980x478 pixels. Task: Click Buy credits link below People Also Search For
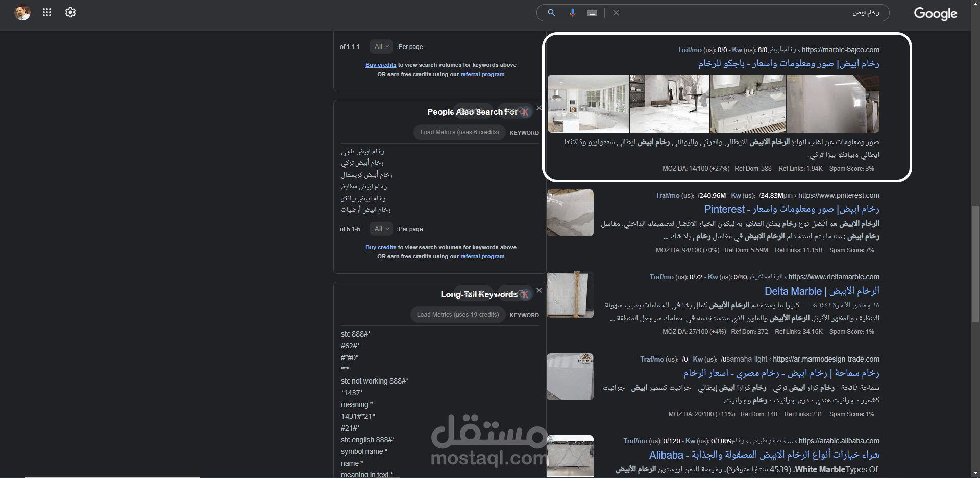coord(381,247)
